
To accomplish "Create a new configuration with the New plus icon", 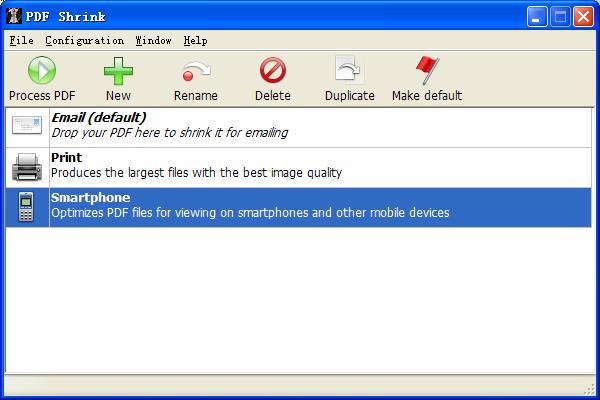I will click(118, 71).
